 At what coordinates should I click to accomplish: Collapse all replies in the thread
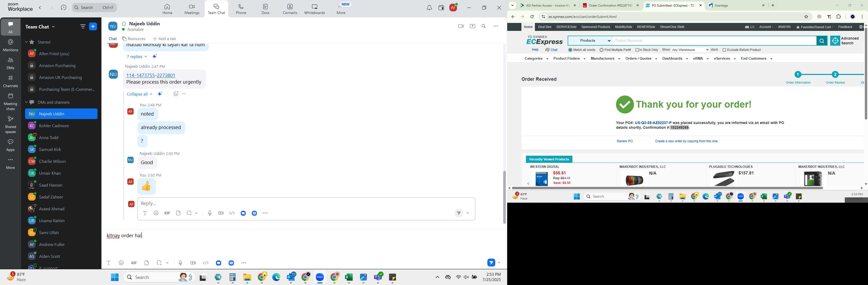click(x=139, y=94)
